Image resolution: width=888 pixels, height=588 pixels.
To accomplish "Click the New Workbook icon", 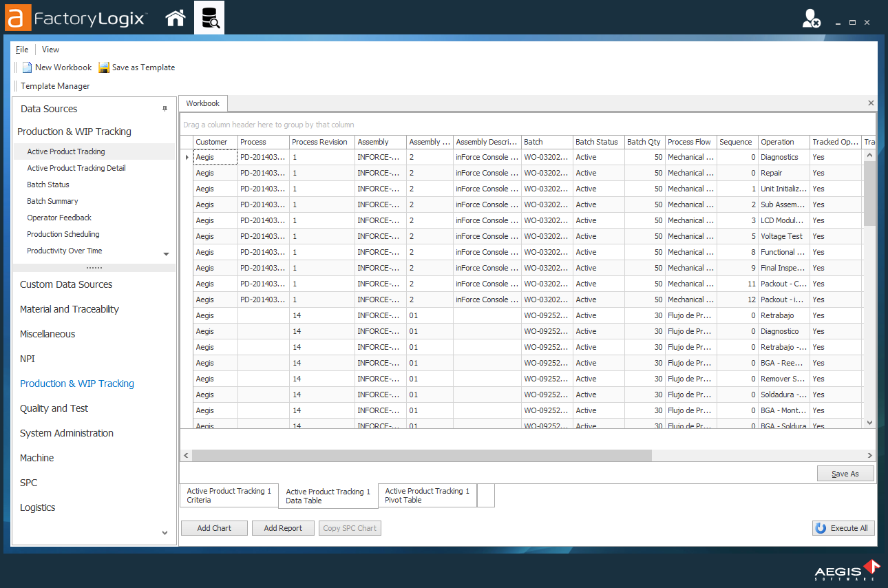I will point(26,67).
